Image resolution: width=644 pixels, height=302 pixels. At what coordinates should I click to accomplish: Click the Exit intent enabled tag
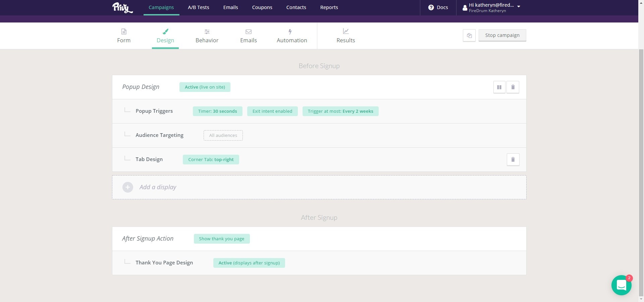point(272,111)
